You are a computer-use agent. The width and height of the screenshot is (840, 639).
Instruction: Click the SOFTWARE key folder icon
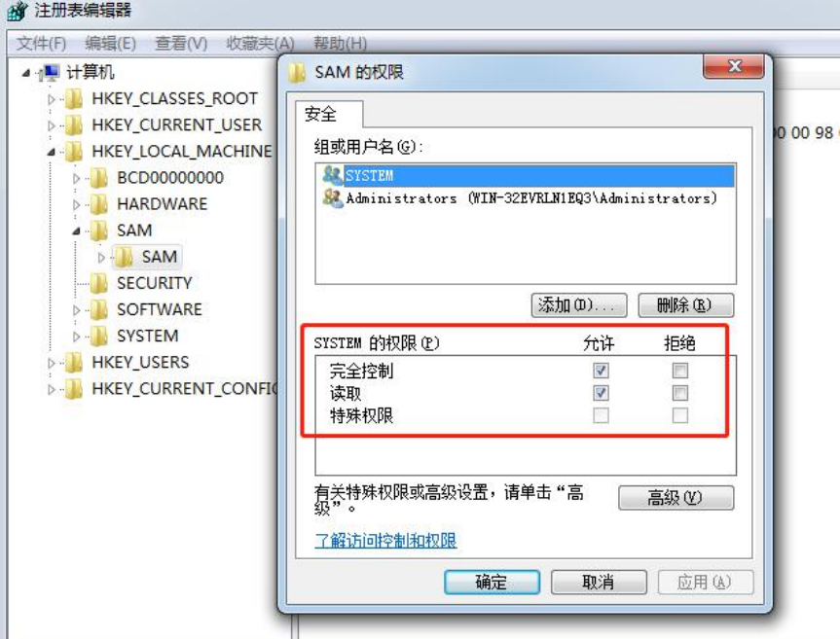tap(98, 309)
